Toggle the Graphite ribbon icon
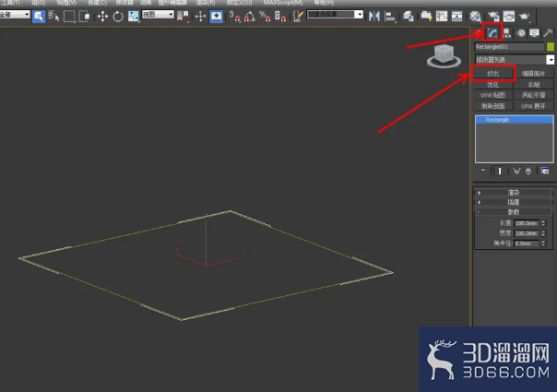Screen dimensions: 557x392 [426, 17]
